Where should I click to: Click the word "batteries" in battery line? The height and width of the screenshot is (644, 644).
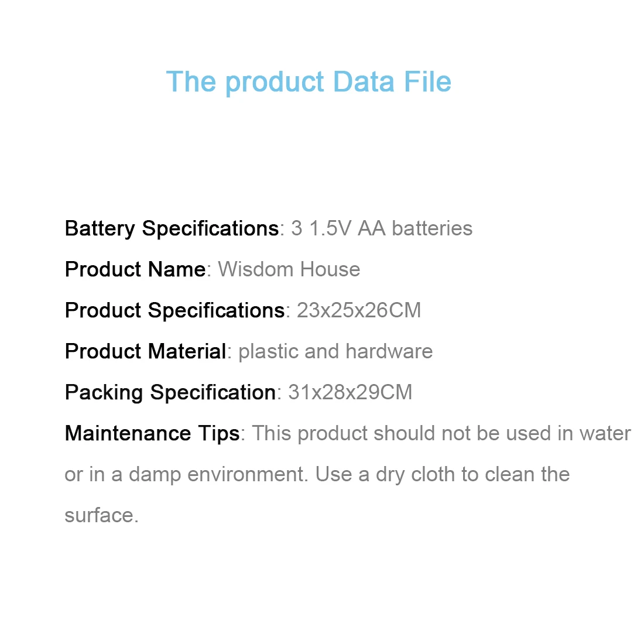[432, 228]
